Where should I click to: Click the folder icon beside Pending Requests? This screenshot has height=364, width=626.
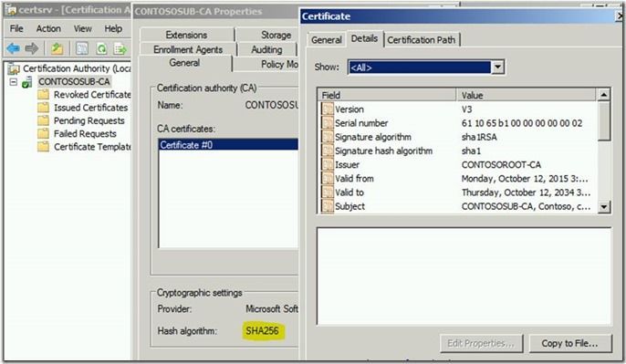tap(43, 121)
